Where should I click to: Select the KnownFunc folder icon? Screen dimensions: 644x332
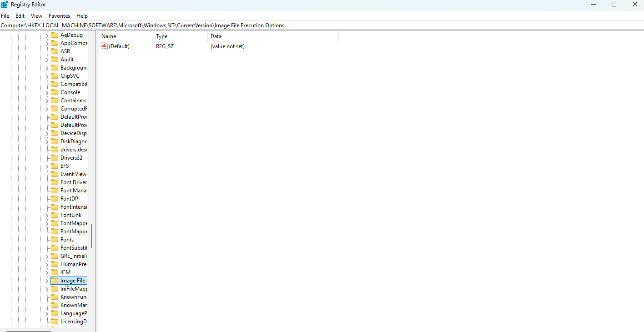55,297
